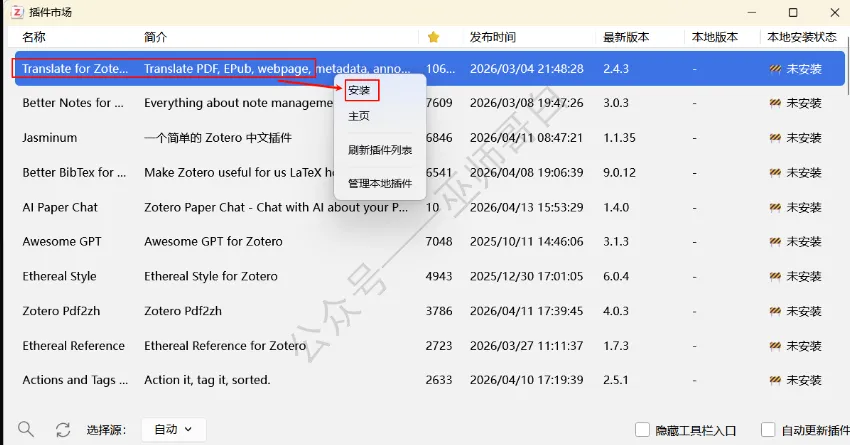Click description Ethereal Style for Zotero
This screenshot has height=445, width=850.
tap(211, 276)
